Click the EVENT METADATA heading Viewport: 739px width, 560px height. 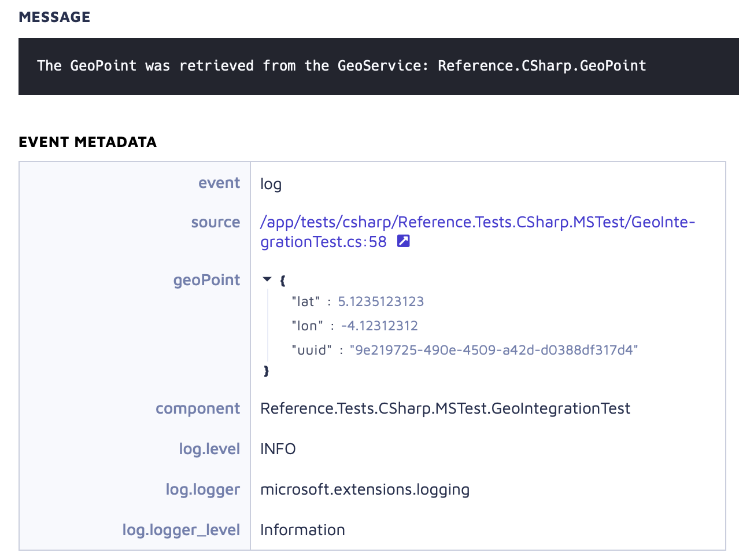pos(88,142)
